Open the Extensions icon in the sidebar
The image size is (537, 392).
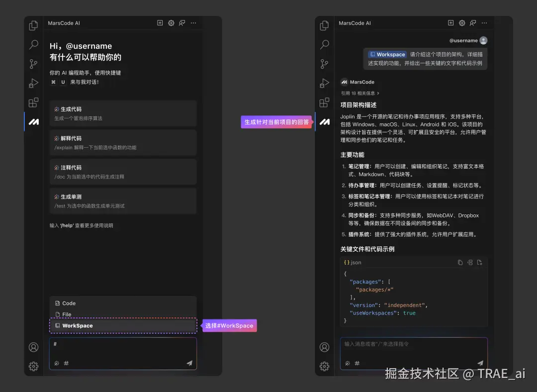pyautogui.click(x=33, y=102)
